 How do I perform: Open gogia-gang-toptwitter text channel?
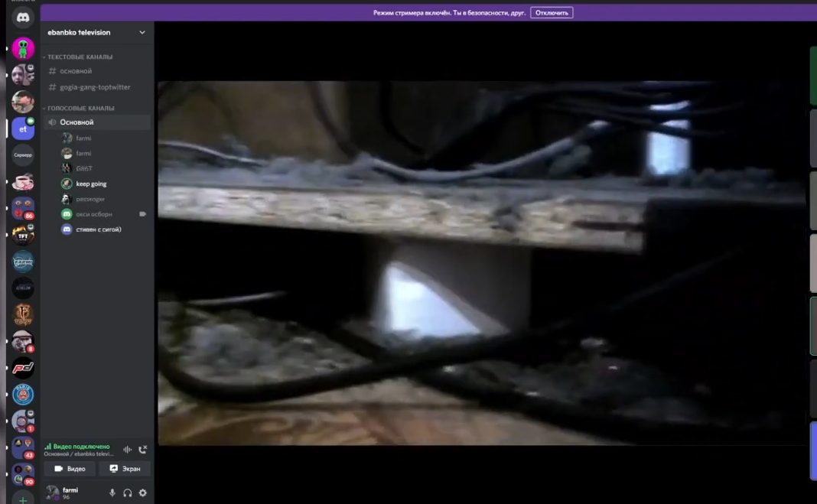click(x=95, y=87)
